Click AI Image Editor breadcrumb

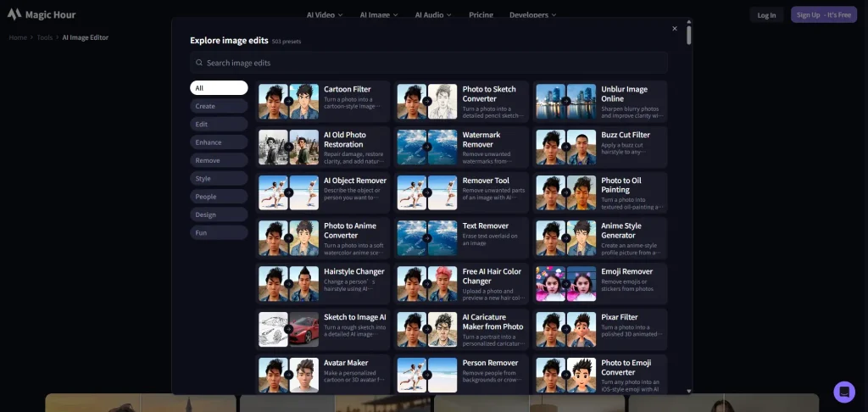click(86, 37)
